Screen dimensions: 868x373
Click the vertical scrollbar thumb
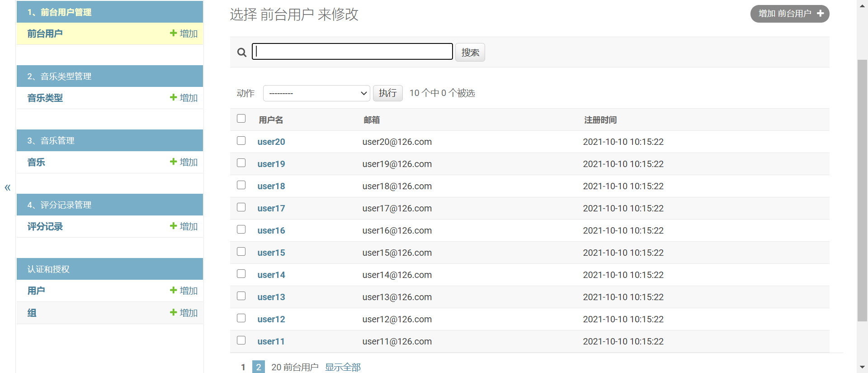click(862, 190)
